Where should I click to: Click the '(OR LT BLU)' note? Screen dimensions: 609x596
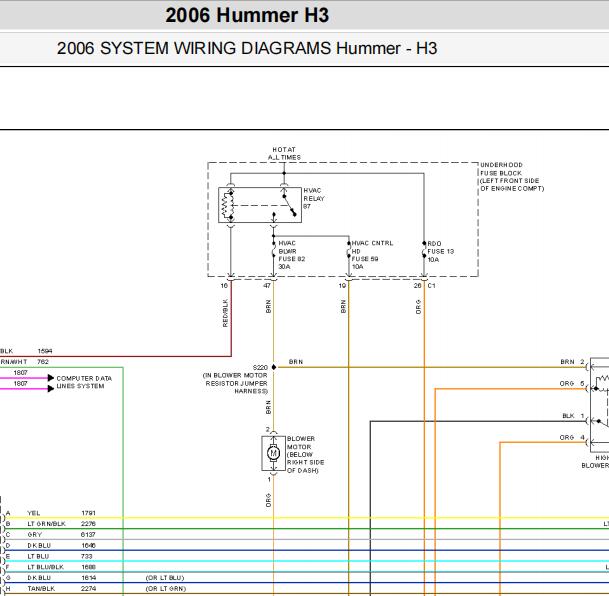click(165, 578)
